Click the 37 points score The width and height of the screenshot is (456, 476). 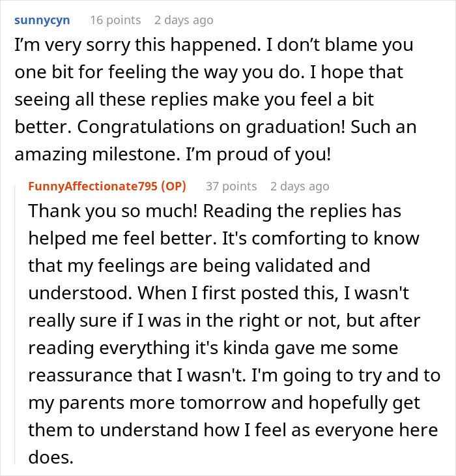[231, 186]
